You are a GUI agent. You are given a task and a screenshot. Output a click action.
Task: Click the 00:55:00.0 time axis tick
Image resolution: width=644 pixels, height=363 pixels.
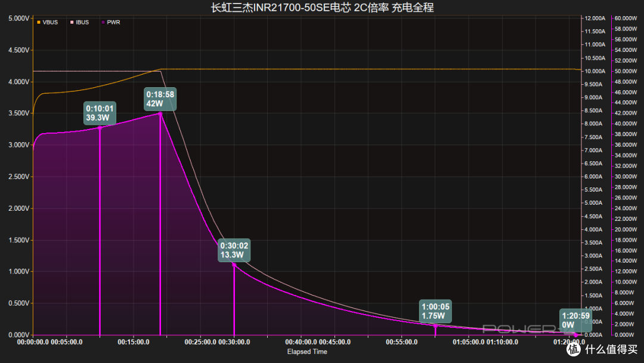(x=402, y=342)
